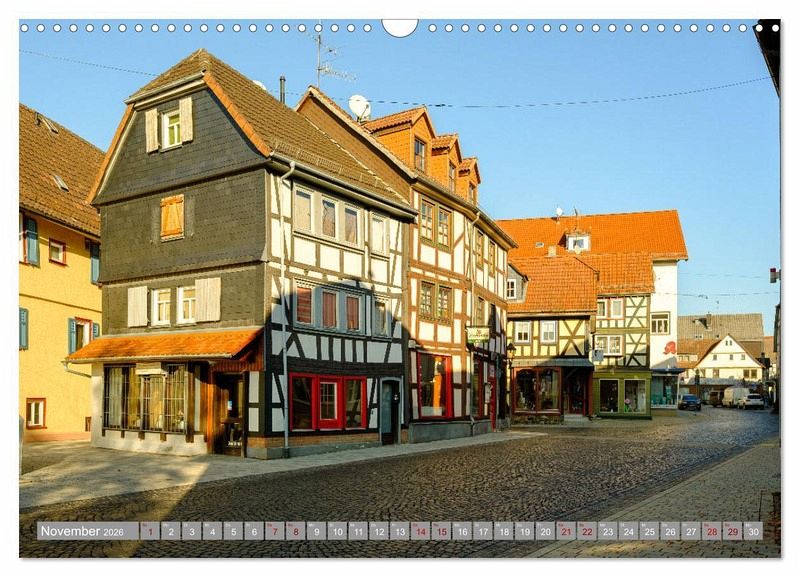
Task: Select day 9 in the calendar strip
Action: [x=316, y=531]
